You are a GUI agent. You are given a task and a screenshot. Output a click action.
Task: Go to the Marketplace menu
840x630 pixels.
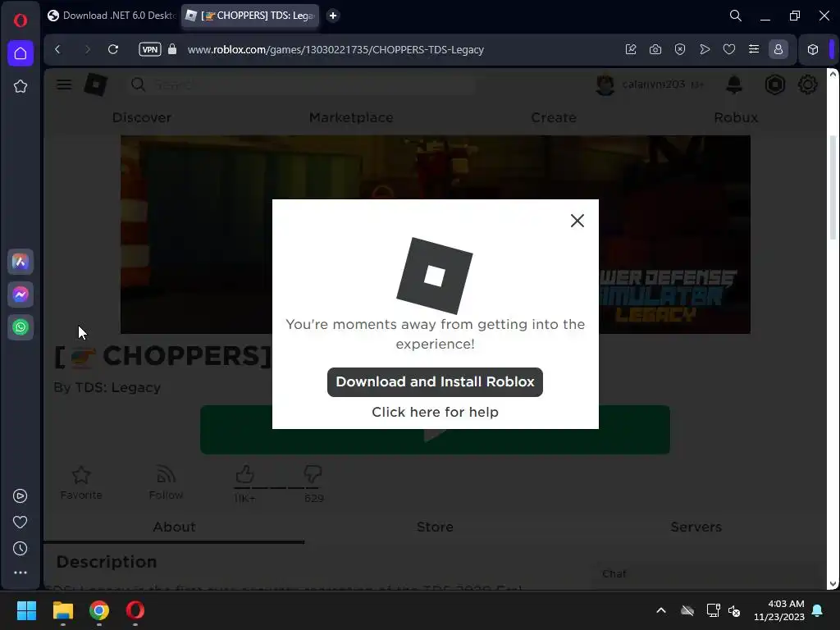click(x=351, y=117)
